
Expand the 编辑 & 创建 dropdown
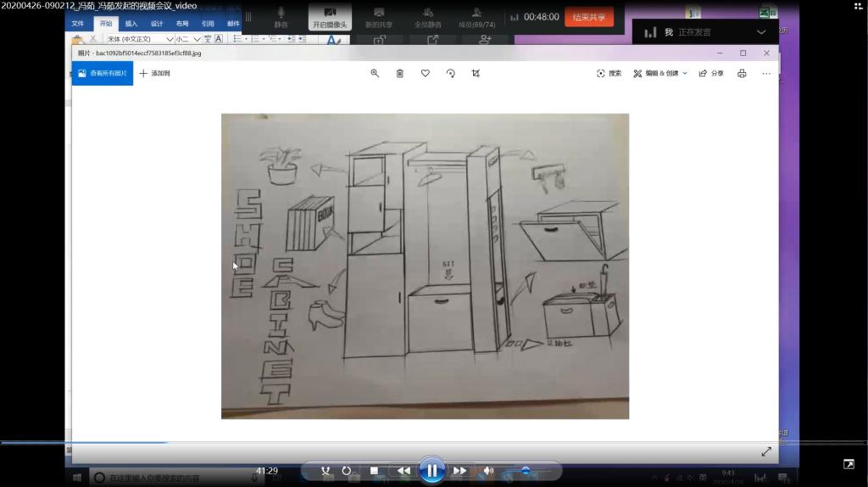(660, 74)
